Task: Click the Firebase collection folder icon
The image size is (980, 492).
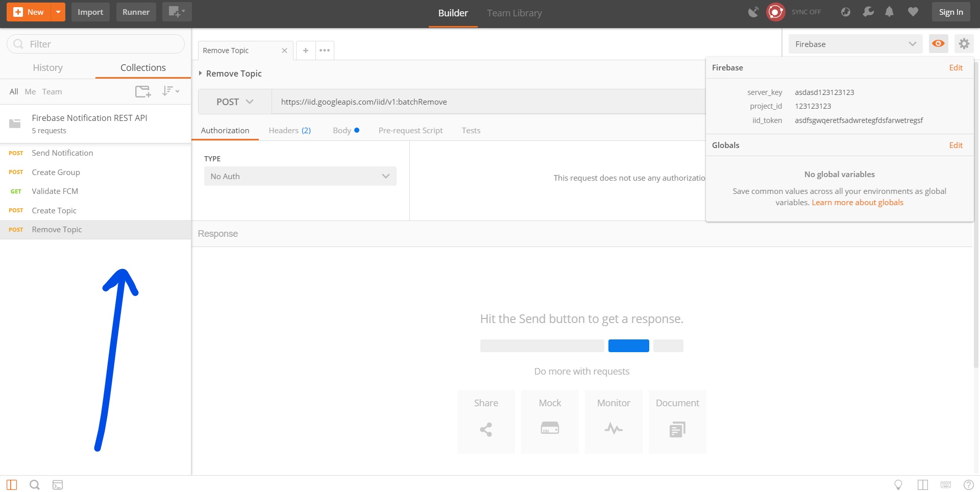Action: (x=15, y=124)
